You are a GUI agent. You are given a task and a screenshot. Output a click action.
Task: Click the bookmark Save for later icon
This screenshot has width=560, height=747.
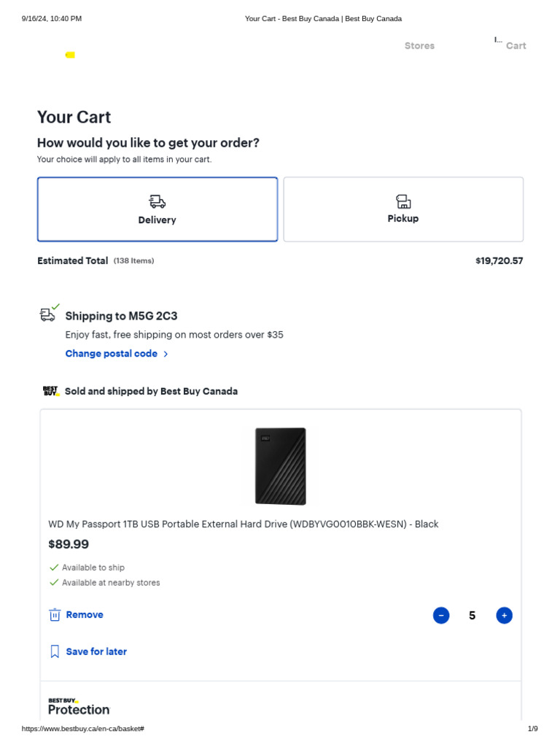[55, 651]
